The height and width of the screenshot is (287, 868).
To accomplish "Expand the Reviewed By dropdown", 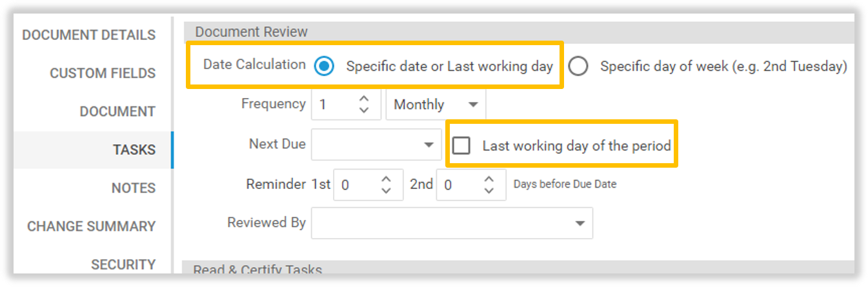I will 580,223.
